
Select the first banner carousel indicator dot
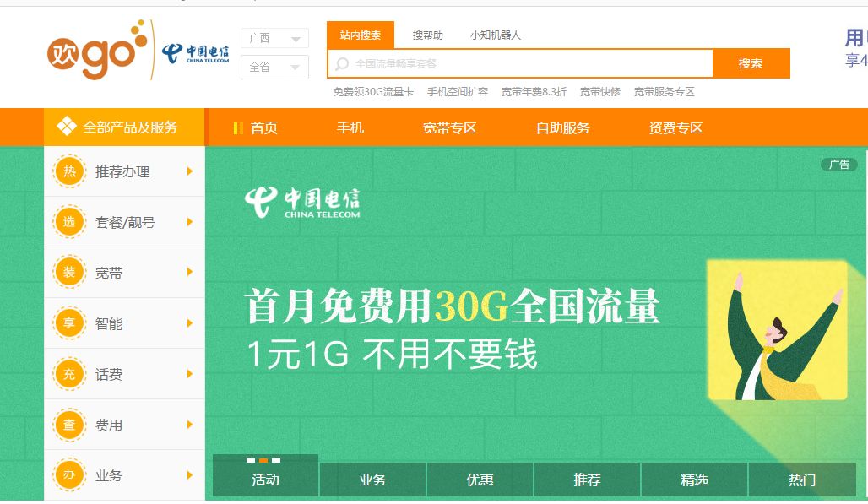pyautogui.click(x=251, y=460)
